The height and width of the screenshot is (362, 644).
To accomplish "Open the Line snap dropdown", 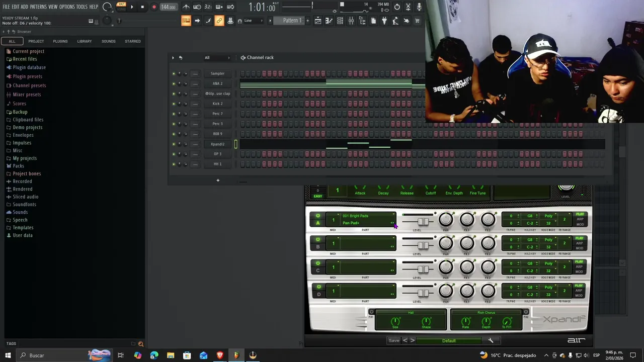I will click(x=255, y=21).
